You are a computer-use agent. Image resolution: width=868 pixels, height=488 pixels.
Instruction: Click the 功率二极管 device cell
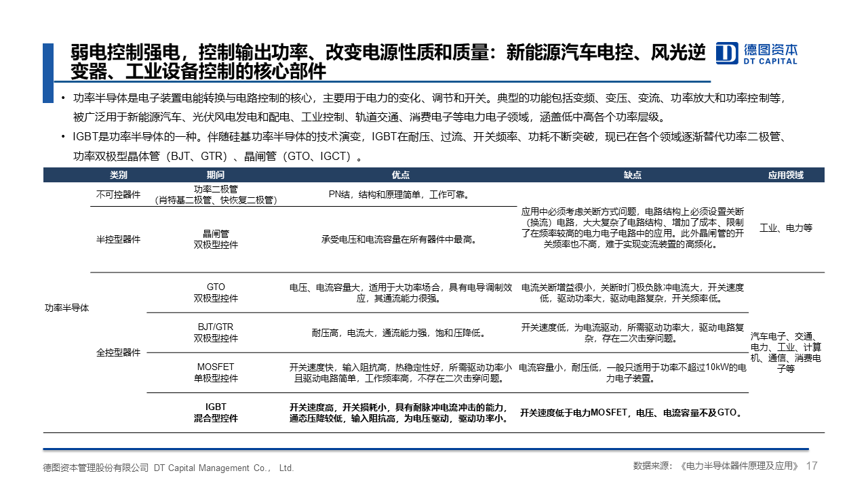216,195
